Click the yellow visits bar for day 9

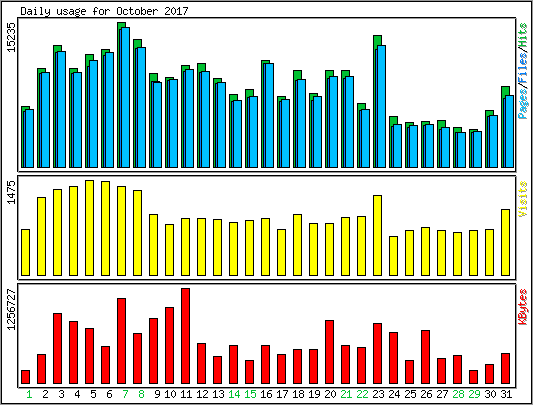[153, 245]
